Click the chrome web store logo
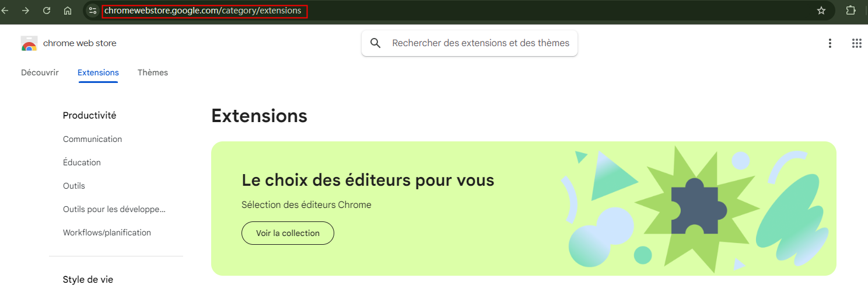The width and height of the screenshot is (868, 288). pyautogui.click(x=29, y=43)
